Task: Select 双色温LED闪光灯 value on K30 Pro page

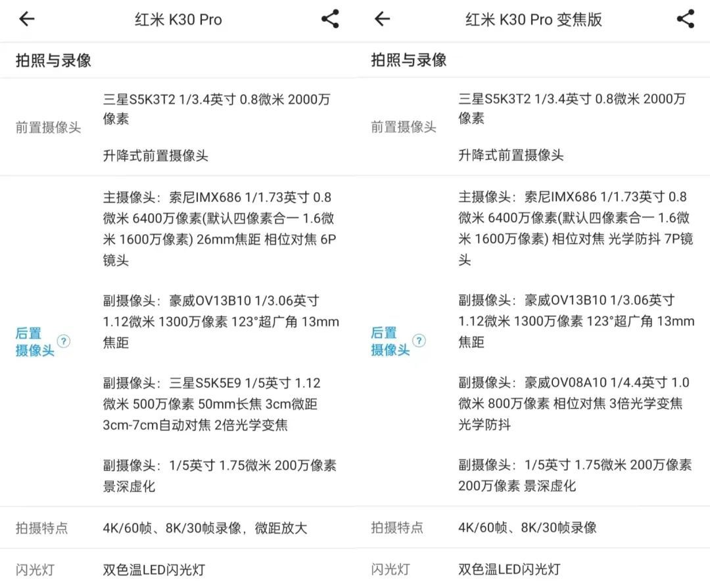Action: (x=154, y=570)
